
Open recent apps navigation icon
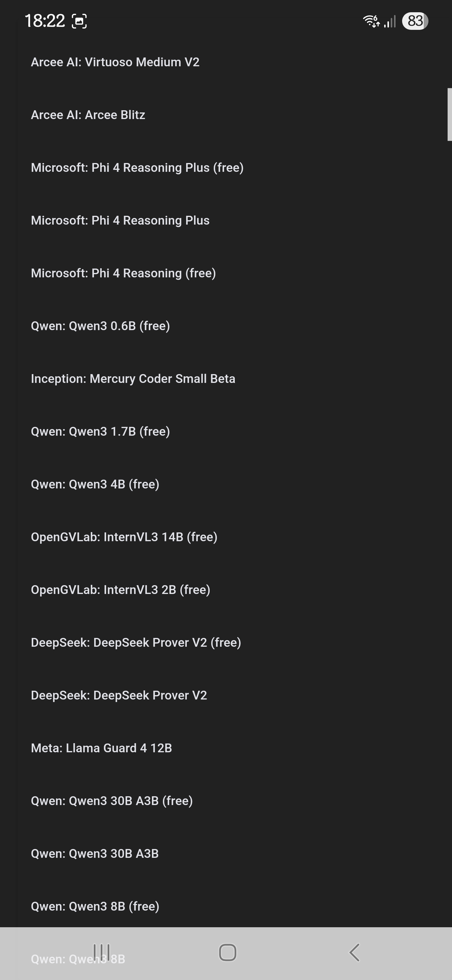coord(101,952)
